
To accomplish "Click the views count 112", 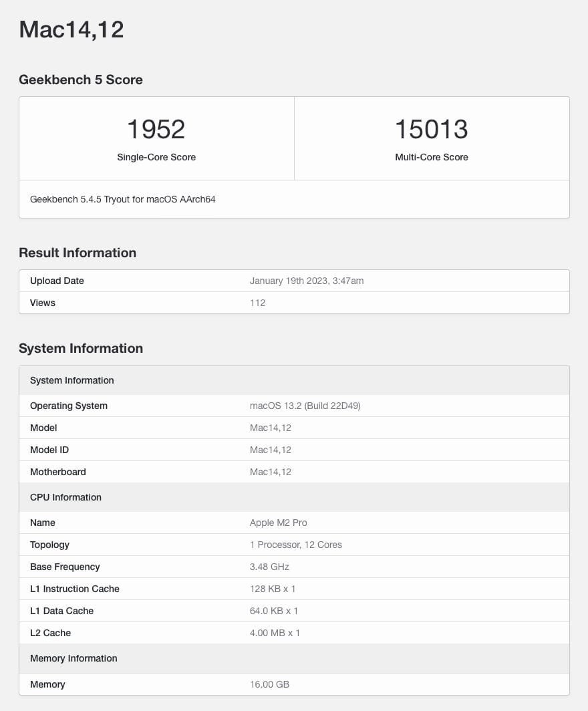I will [257, 303].
